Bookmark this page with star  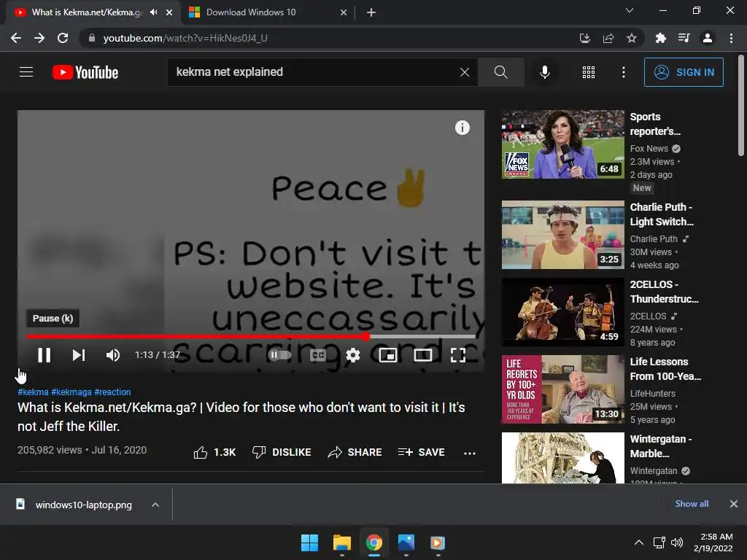pos(632,38)
